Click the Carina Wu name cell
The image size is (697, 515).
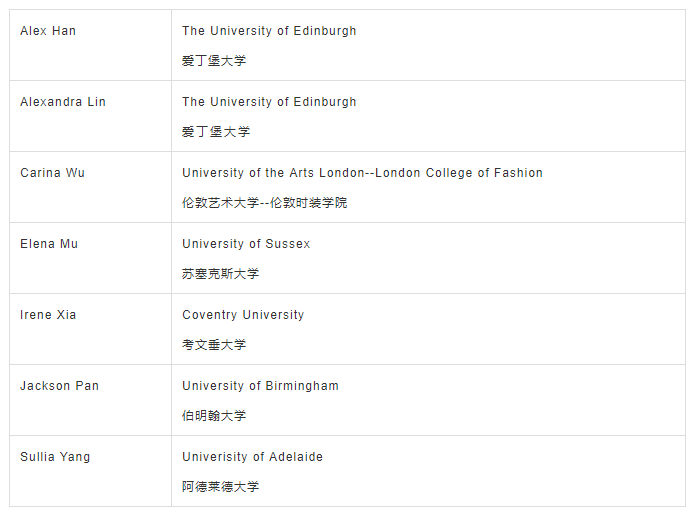[53, 173]
